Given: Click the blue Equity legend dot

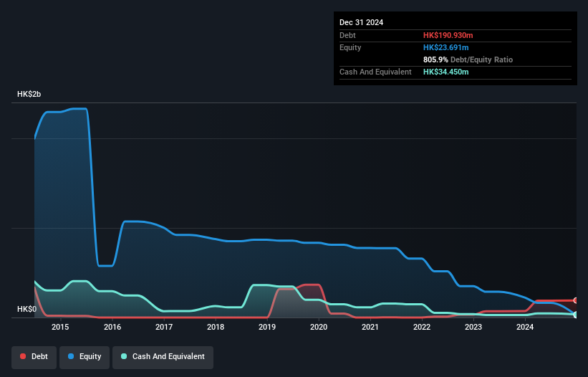Looking at the screenshot, I should tap(71, 356).
